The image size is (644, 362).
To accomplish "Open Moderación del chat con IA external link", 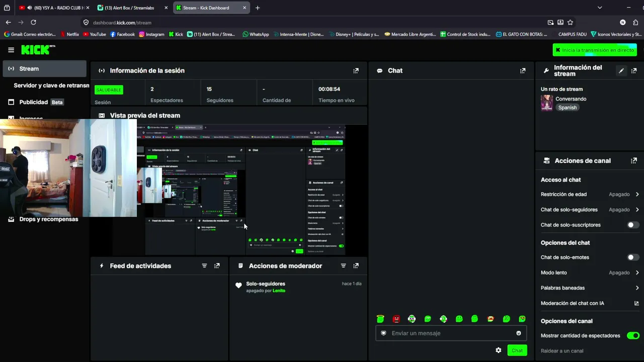I will 636,303.
